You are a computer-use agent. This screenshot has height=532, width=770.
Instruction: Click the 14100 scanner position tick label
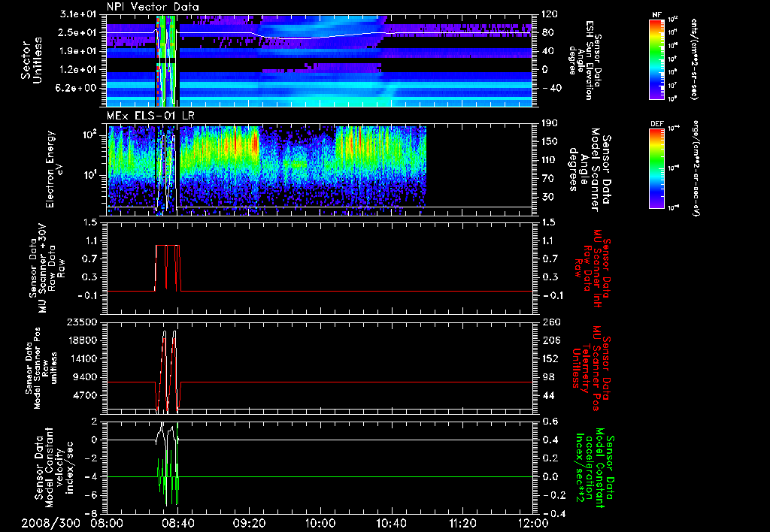83,358
